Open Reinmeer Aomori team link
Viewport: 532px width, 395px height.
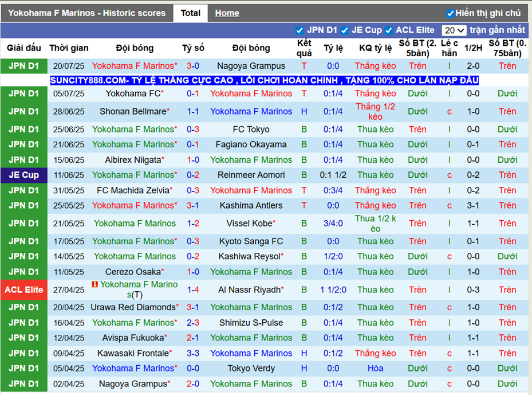click(x=251, y=175)
